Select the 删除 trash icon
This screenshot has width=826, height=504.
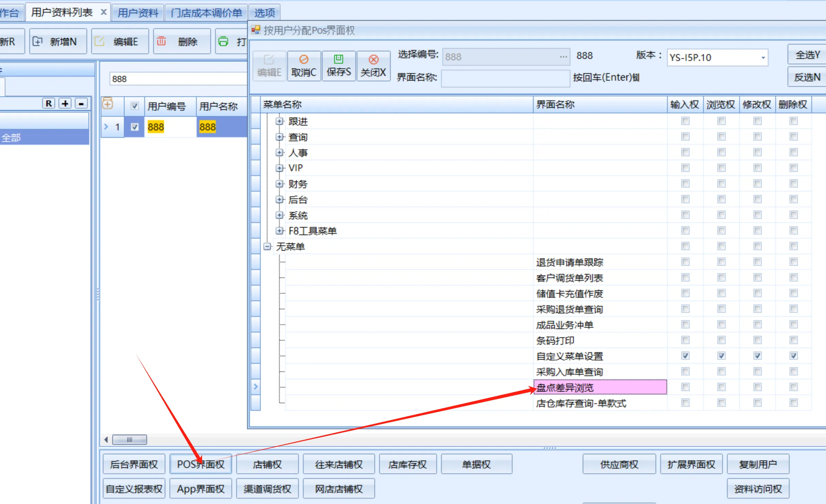coord(161,41)
